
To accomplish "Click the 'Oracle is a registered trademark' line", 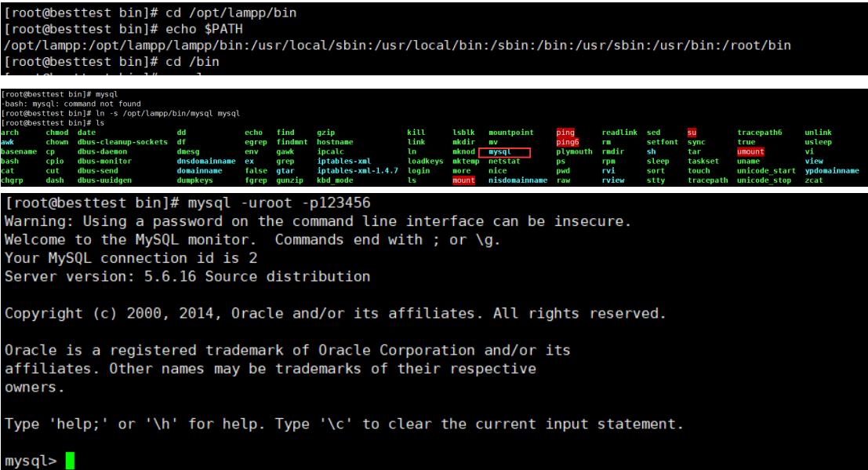I will (287, 350).
